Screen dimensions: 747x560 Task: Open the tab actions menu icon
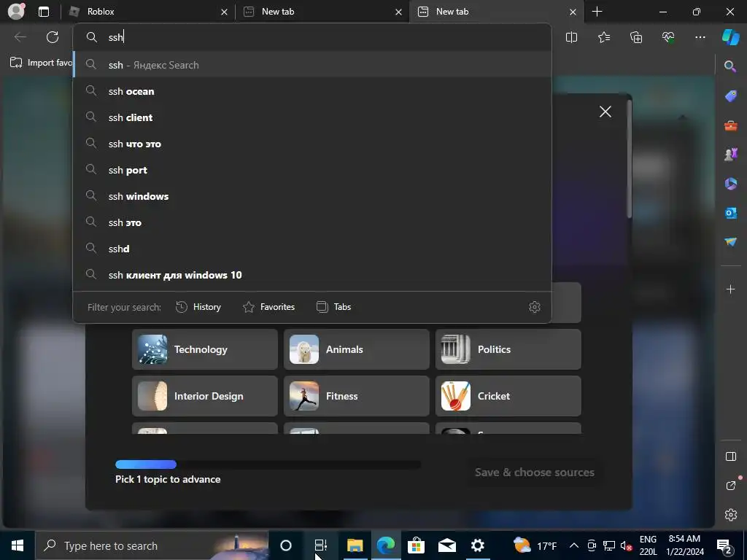pos(43,12)
